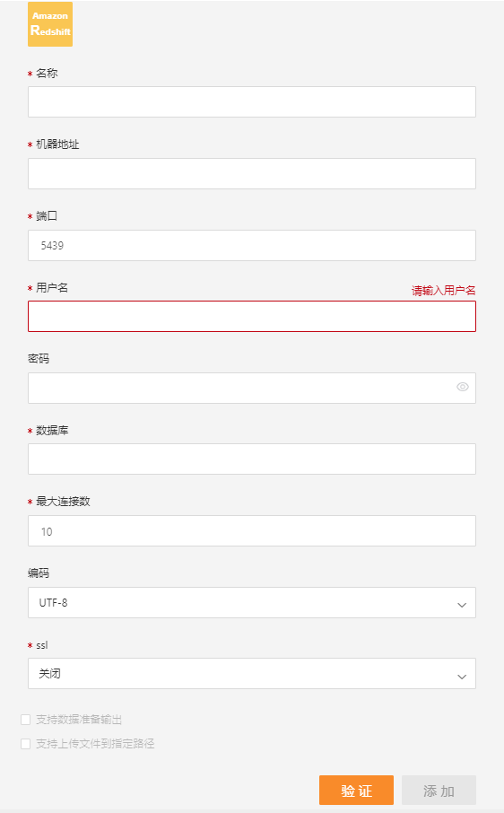Expand the UTF-8 encoding dropdown arrow
Image resolution: width=504 pixels, height=813 pixels.
462,605
